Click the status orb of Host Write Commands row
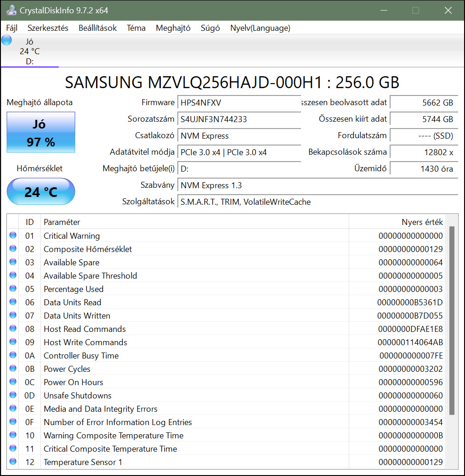Viewport: 465px width, 476px height. (13, 342)
